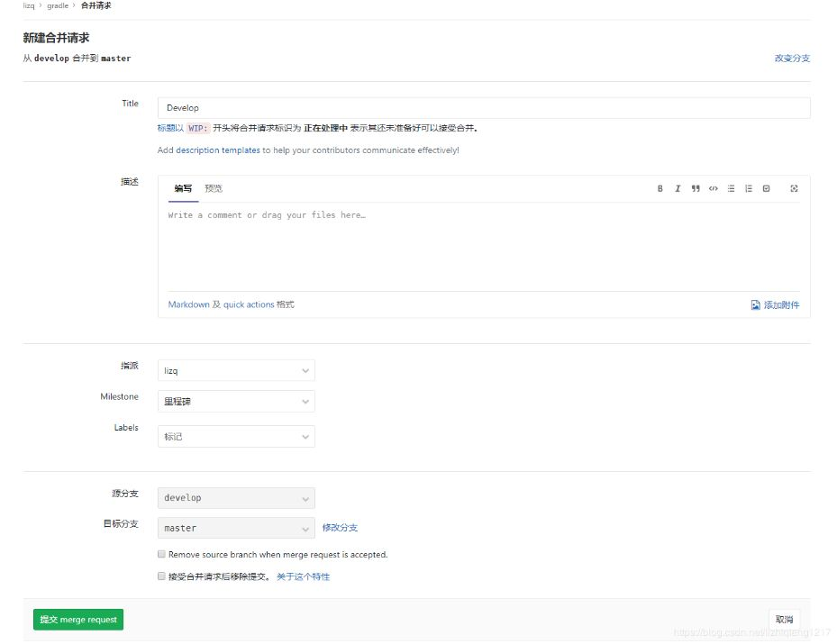Screen dimensions: 837x644
Task: Select the 编写 write tab
Action: pos(183,188)
